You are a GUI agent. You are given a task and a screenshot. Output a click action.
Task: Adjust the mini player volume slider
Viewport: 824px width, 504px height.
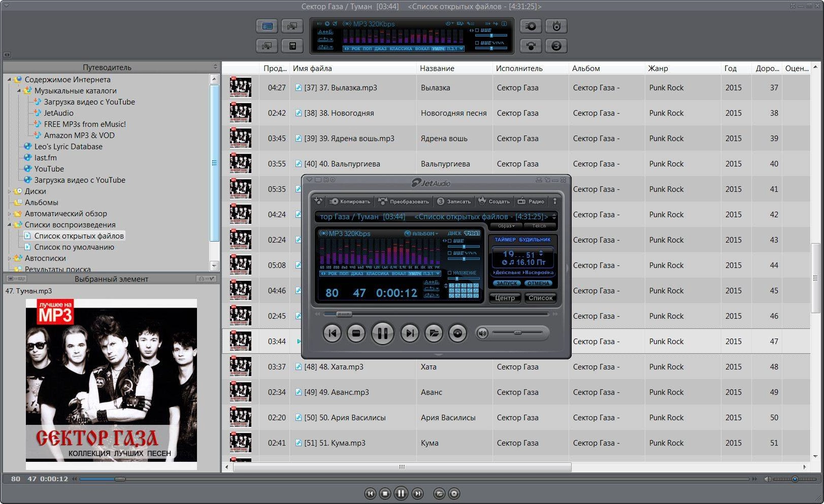pos(518,333)
